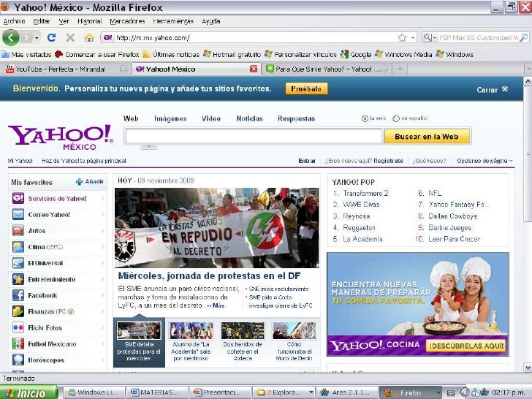The width and height of the screenshot is (532, 399).
Task: Expand the Facebook row chevron
Action: pyautogui.click(x=103, y=295)
